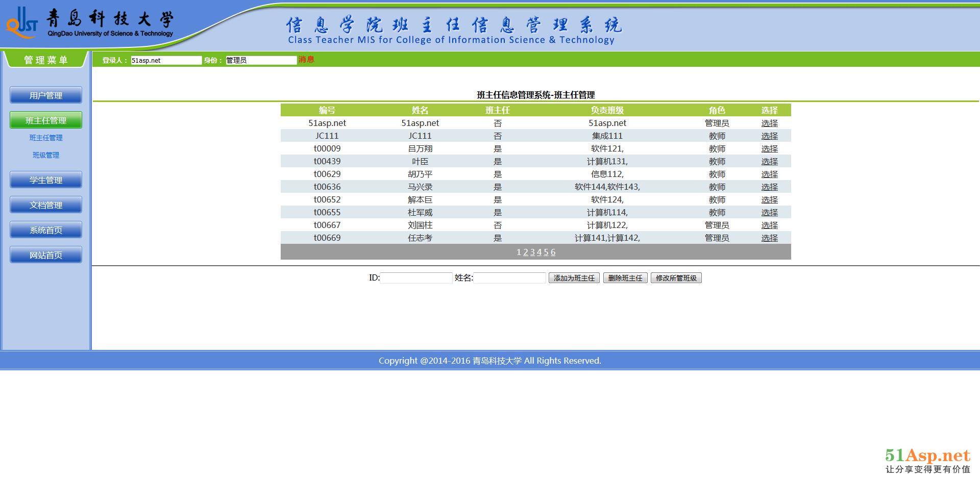Click name cell 吕万翔
Screen dimensions: 980x482
pos(420,149)
